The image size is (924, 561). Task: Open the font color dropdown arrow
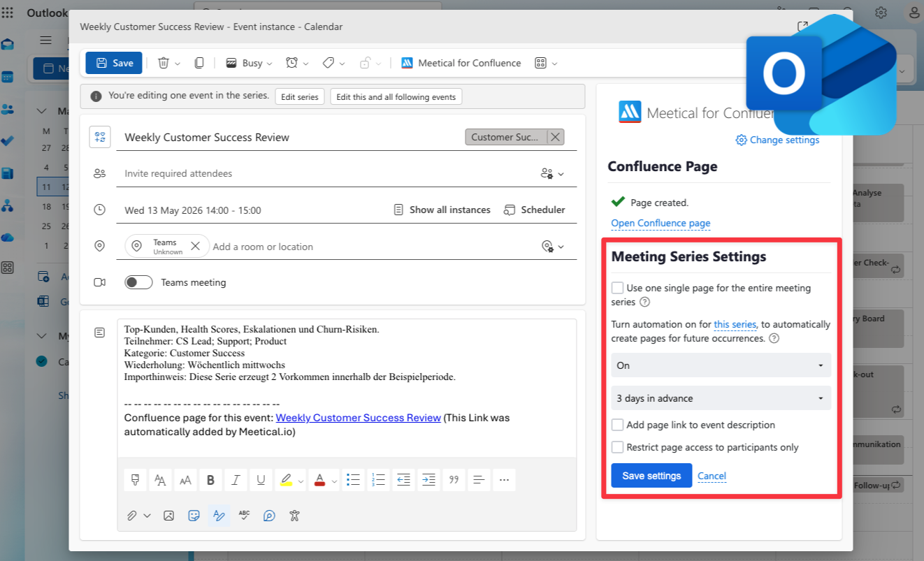tap(335, 481)
